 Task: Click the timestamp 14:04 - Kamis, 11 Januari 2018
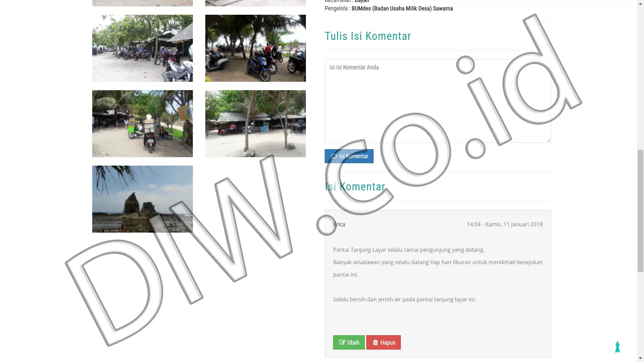click(x=504, y=224)
